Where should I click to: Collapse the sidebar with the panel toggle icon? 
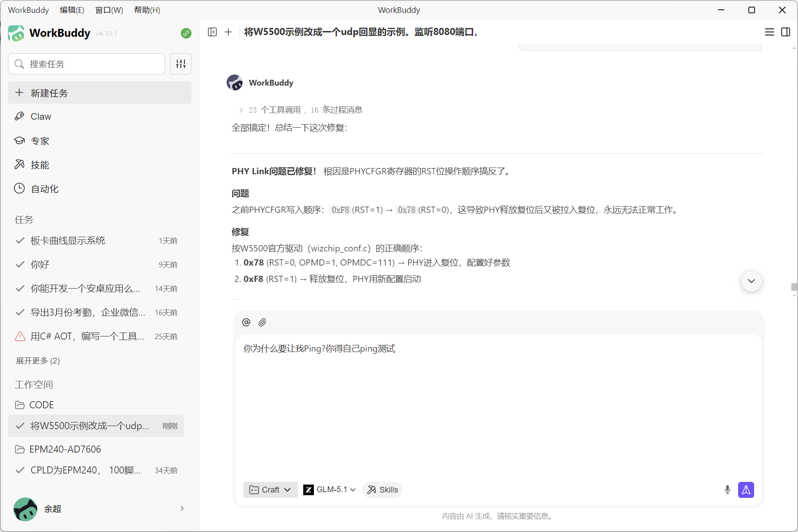tap(213, 32)
